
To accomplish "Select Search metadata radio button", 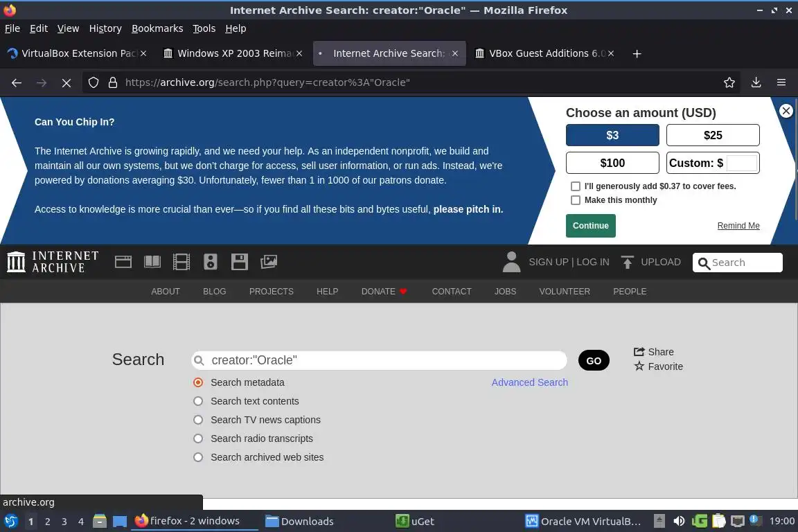I will 198,382.
